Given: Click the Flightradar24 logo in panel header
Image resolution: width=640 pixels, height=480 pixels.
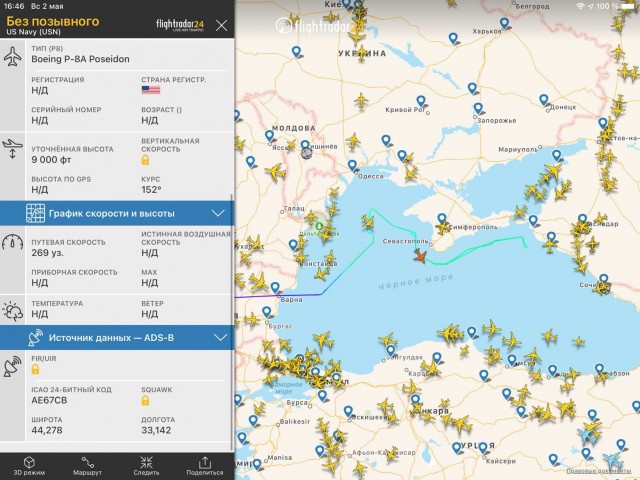Looking at the screenshot, I should pos(180,25).
